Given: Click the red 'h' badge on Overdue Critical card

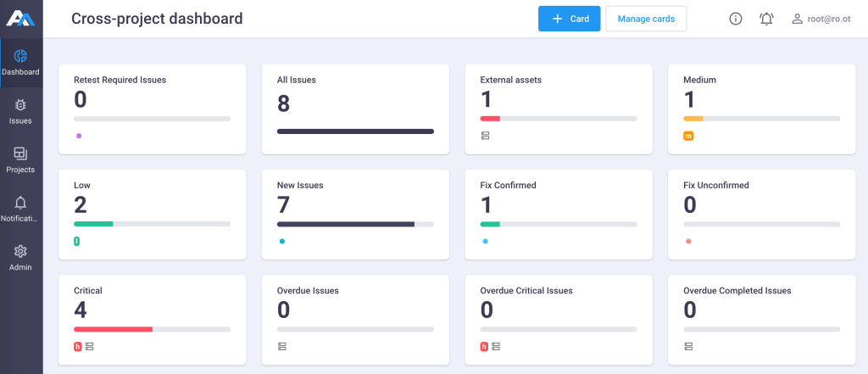Looking at the screenshot, I should coord(484,346).
